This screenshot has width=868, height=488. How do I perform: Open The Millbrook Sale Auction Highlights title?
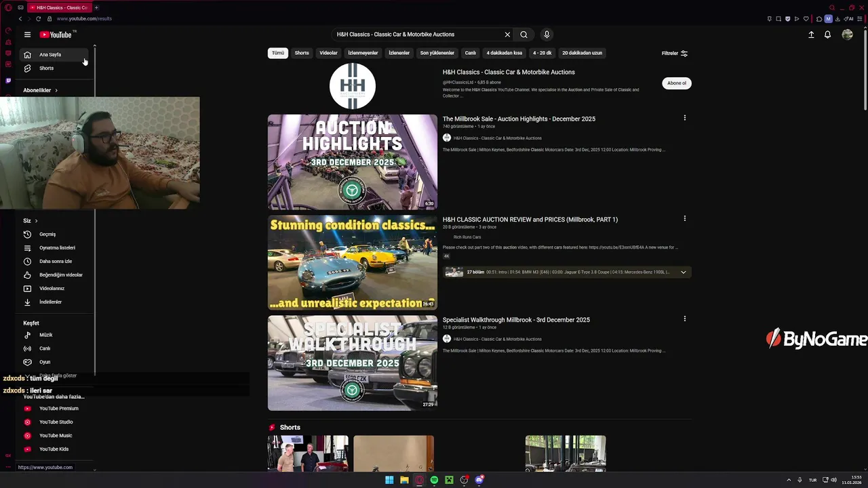[519, 119]
